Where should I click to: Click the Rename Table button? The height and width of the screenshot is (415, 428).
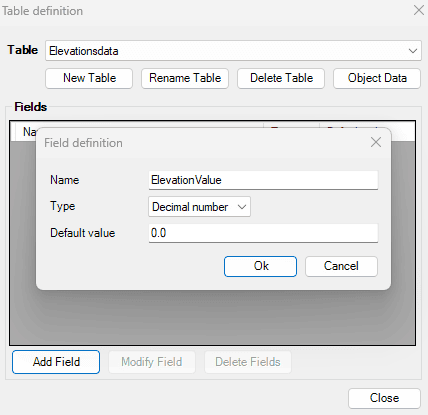[x=185, y=78]
